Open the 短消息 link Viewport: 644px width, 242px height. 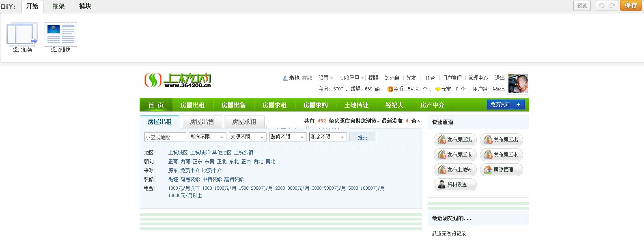click(x=392, y=78)
